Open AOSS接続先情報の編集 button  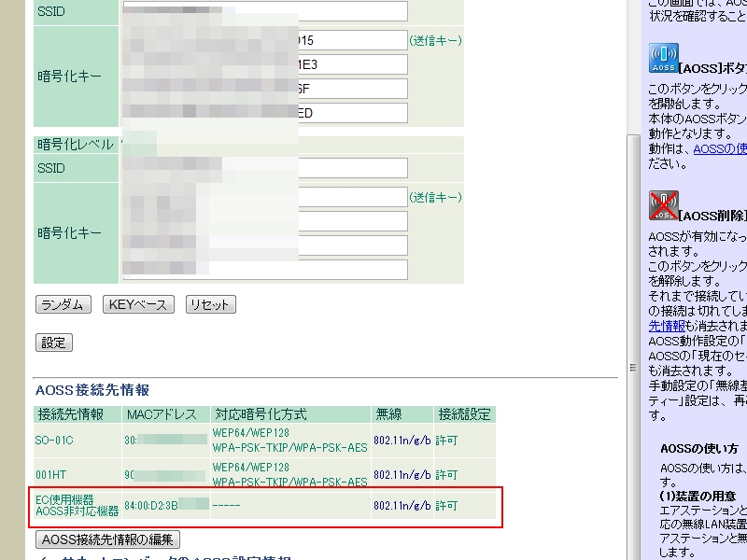pos(107,539)
